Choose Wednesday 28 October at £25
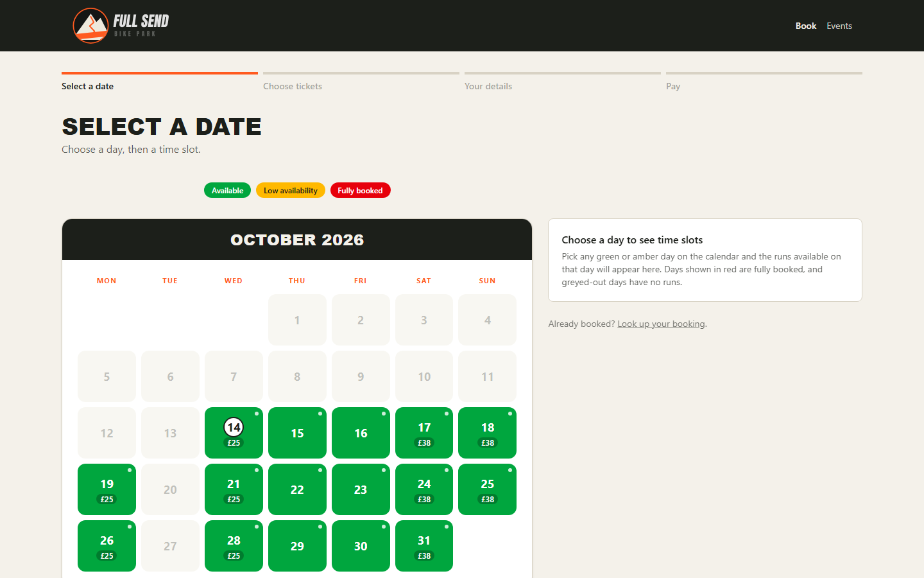The width and height of the screenshot is (924, 578). tap(234, 546)
